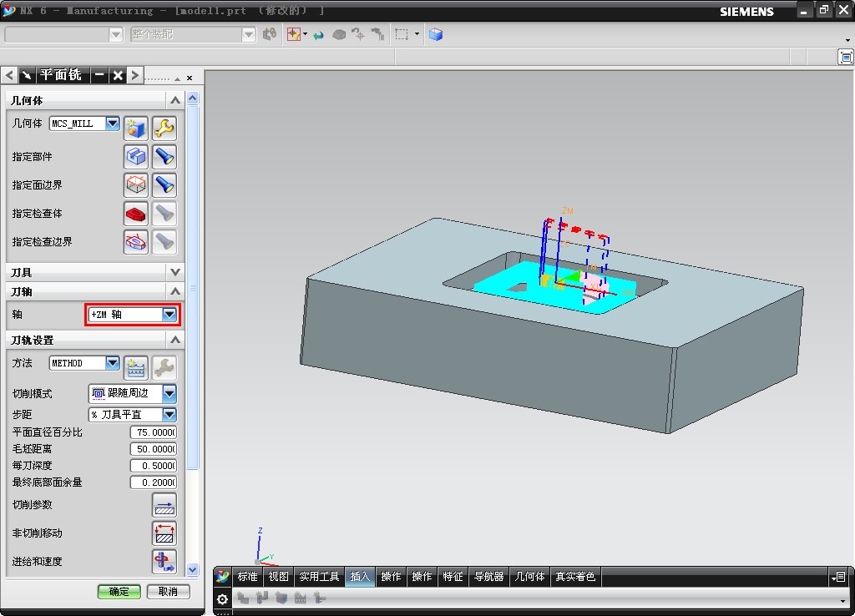Click the forward arrow in 平面铣 dialog title
Image resolution: width=855 pixels, height=616 pixels.
point(135,75)
